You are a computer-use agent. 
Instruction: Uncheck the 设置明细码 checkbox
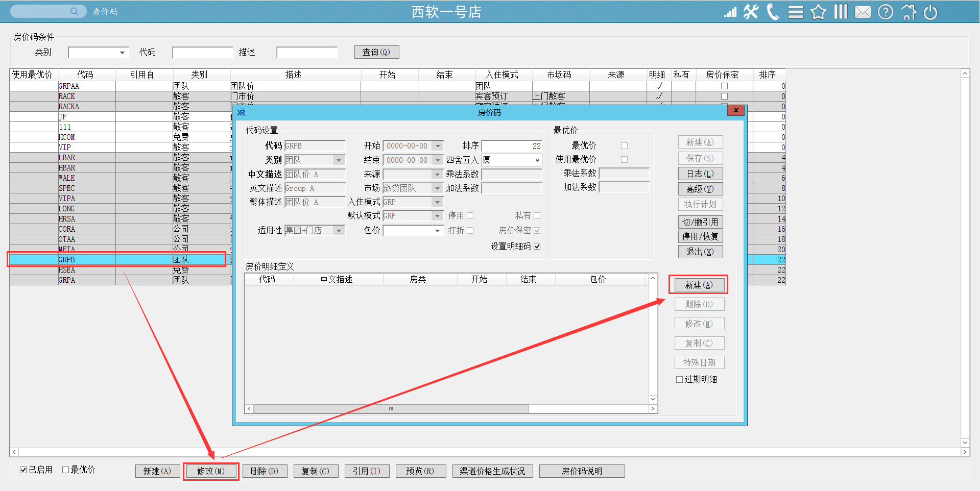537,247
